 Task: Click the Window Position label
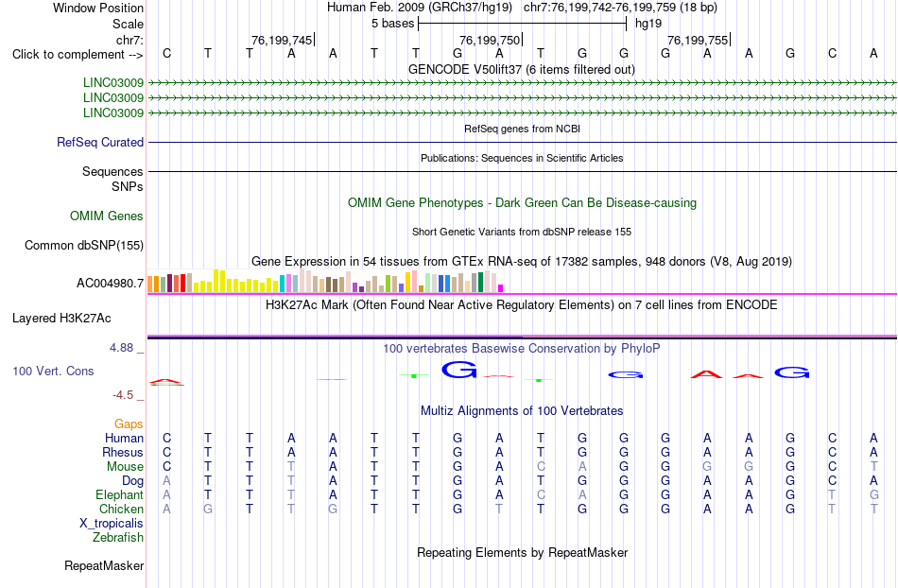tap(98, 8)
